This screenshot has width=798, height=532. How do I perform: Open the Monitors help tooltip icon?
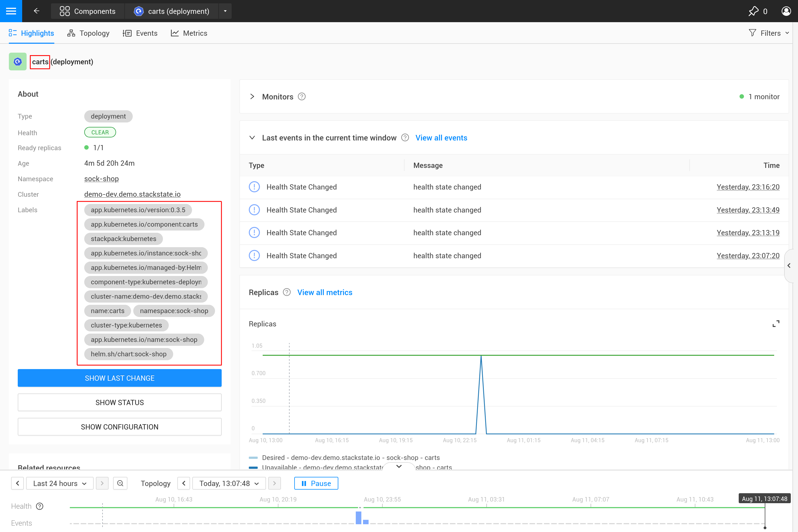pyautogui.click(x=301, y=97)
